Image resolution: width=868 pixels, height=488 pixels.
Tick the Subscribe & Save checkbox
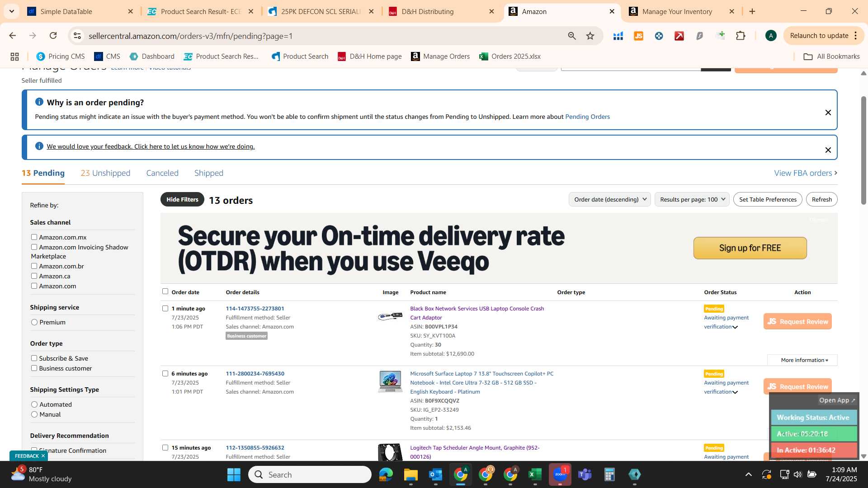[34, 358]
